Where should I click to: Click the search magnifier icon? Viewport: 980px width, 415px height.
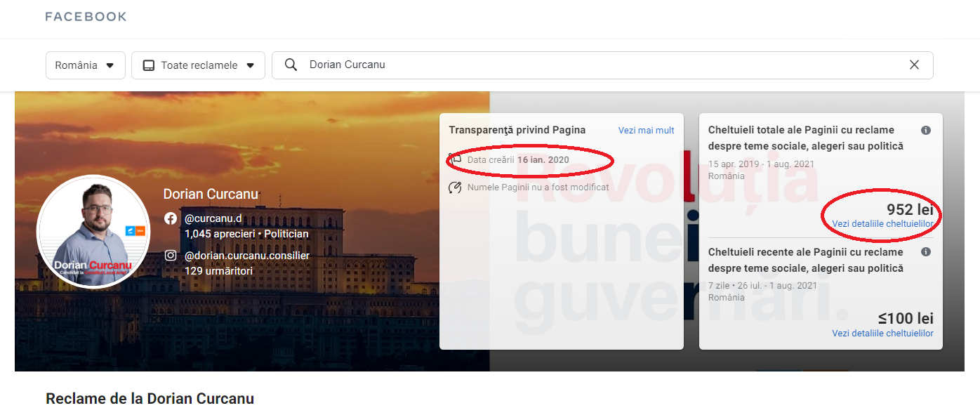(x=291, y=65)
